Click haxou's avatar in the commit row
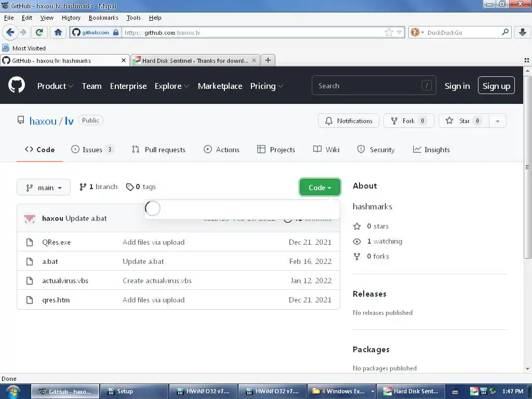Image resolution: width=532 pixels, height=399 pixels. pyautogui.click(x=30, y=219)
